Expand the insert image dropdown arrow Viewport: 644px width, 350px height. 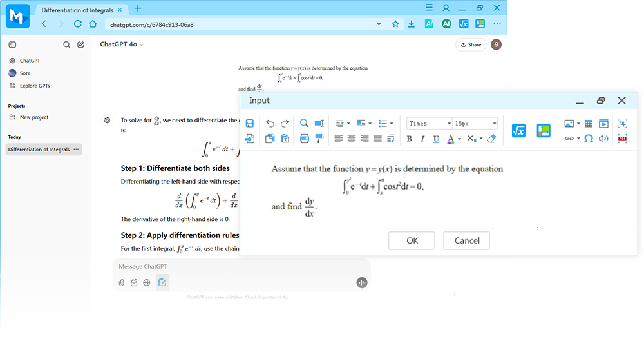pos(578,123)
